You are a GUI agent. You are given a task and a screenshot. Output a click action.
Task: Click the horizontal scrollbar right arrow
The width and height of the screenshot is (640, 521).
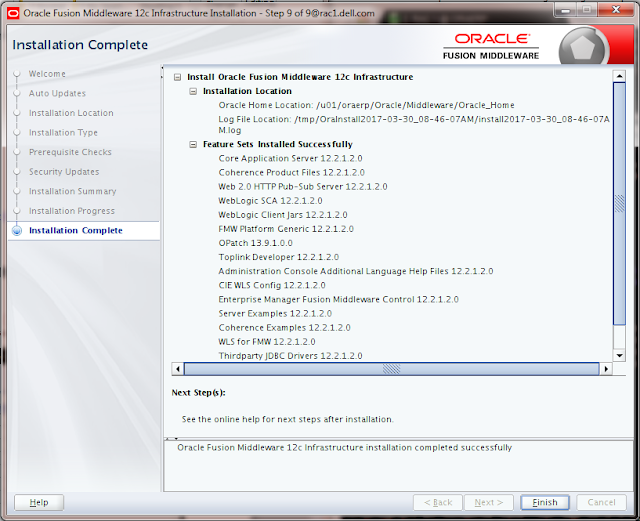point(606,369)
